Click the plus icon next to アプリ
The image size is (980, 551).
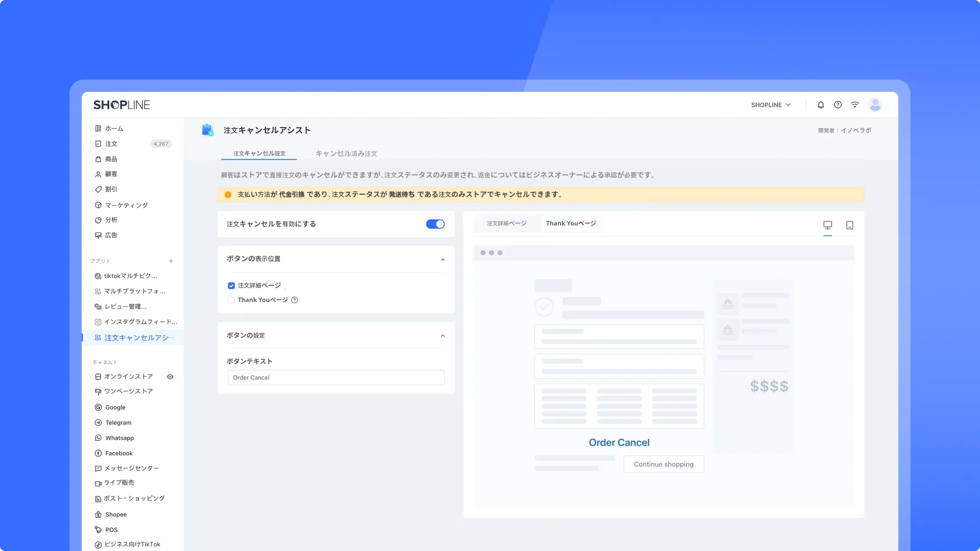pyautogui.click(x=171, y=261)
